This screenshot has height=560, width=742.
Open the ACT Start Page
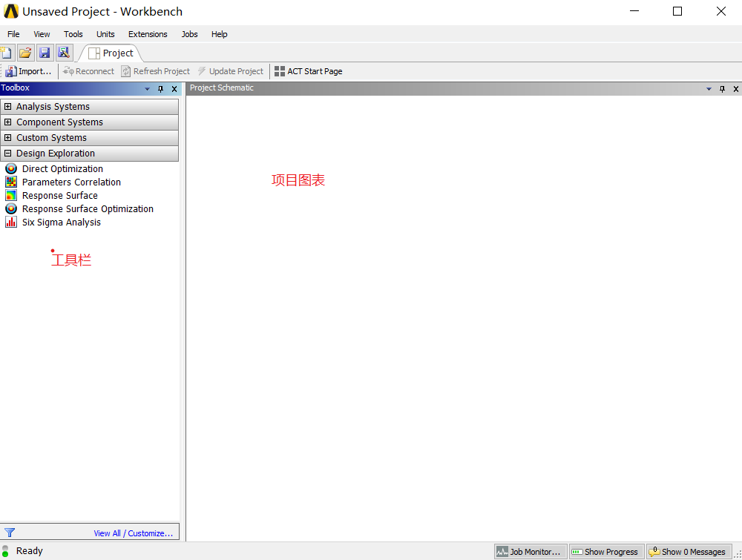[309, 71]
